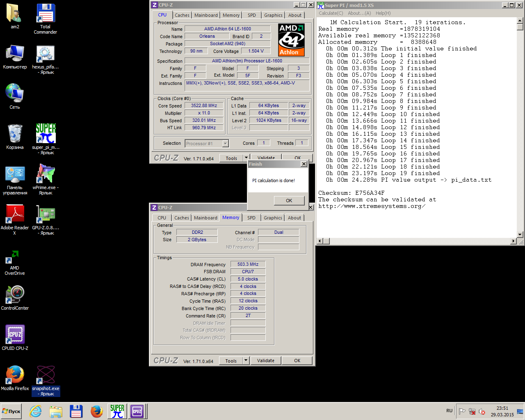The width and height of the screenshot is (525, 420).
Task: Expand Tools dropdown arrow in bottom CPU-Z
Action: pyautogui.click(x=246, y=361)
